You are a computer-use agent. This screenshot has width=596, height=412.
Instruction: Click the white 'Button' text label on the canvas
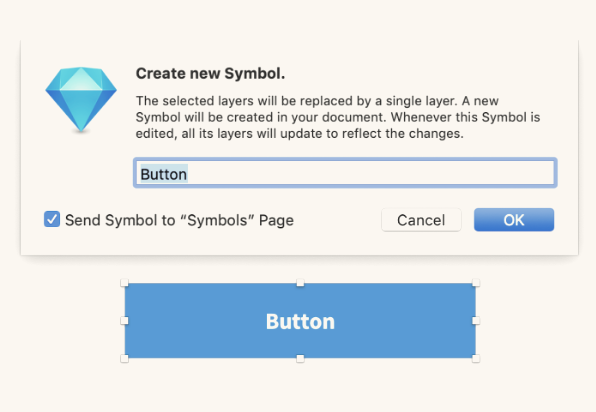(300, 322)
